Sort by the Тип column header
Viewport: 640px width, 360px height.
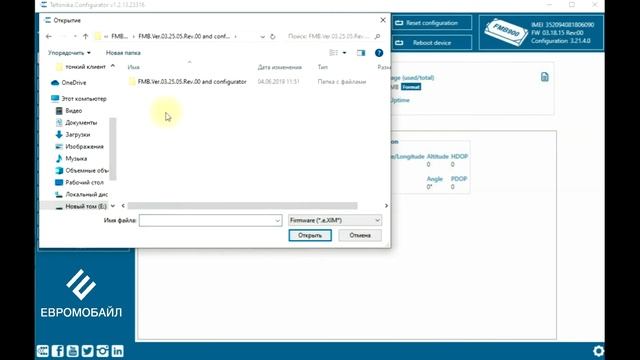click(x=322, y=67)
